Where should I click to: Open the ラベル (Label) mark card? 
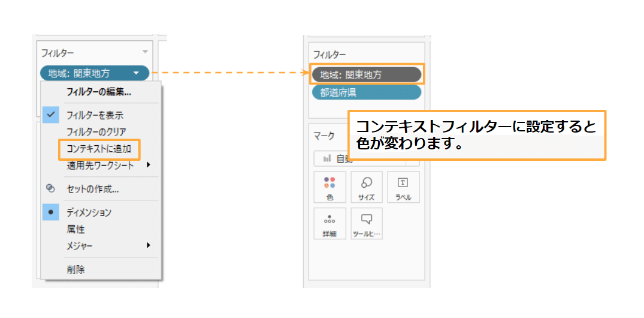coord(403,187)
